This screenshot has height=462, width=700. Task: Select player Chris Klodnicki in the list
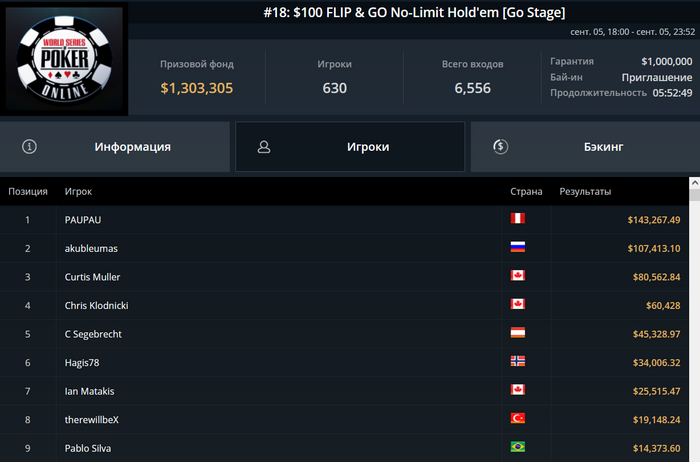tap(344, 305)
